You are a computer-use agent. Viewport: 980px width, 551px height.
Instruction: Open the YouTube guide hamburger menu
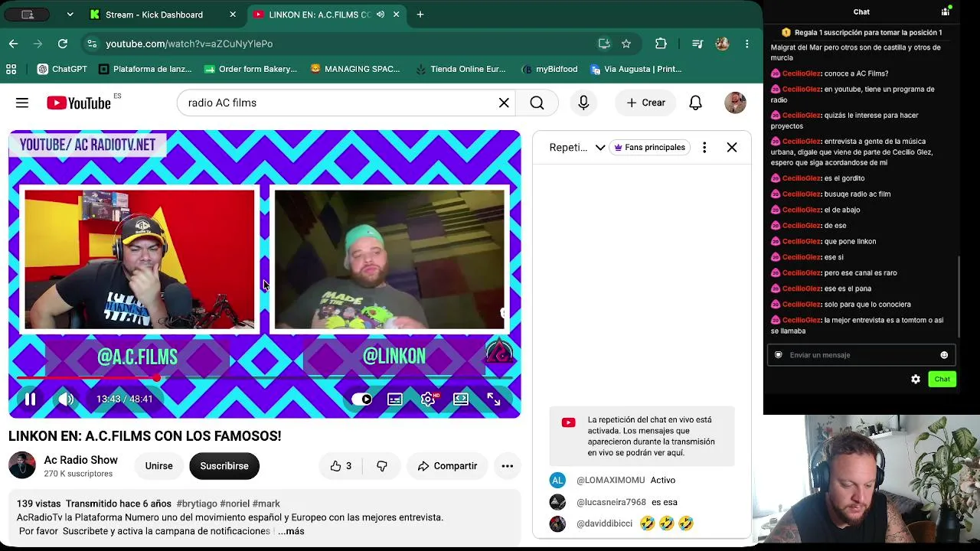tap(22, 103)
